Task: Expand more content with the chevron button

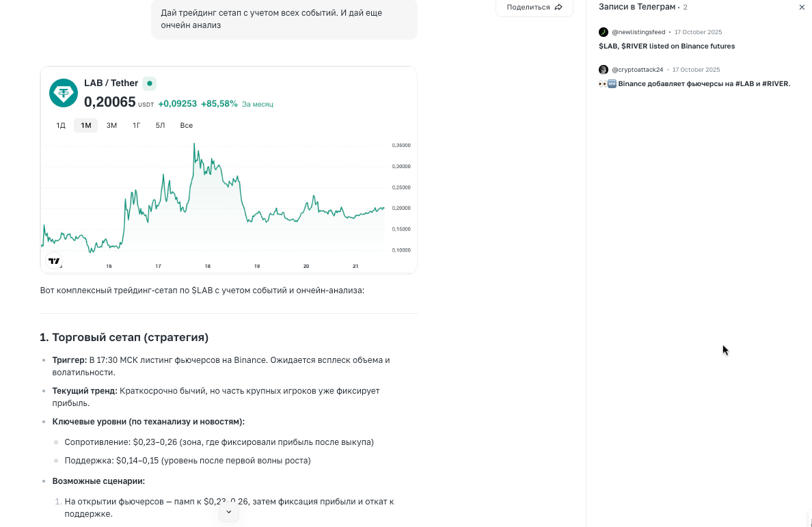Action: tap(229, 511)
